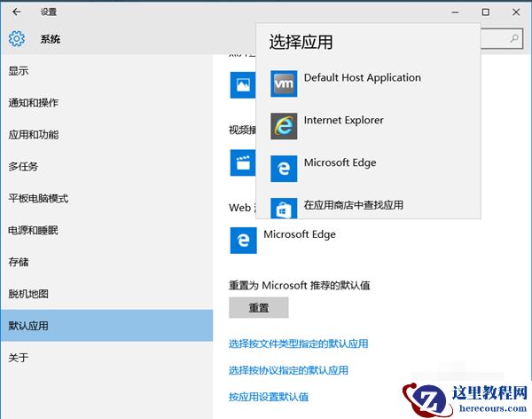Click the video player default app tile
532x419 pixels.
pyautogui.click(x=243, y=162)
